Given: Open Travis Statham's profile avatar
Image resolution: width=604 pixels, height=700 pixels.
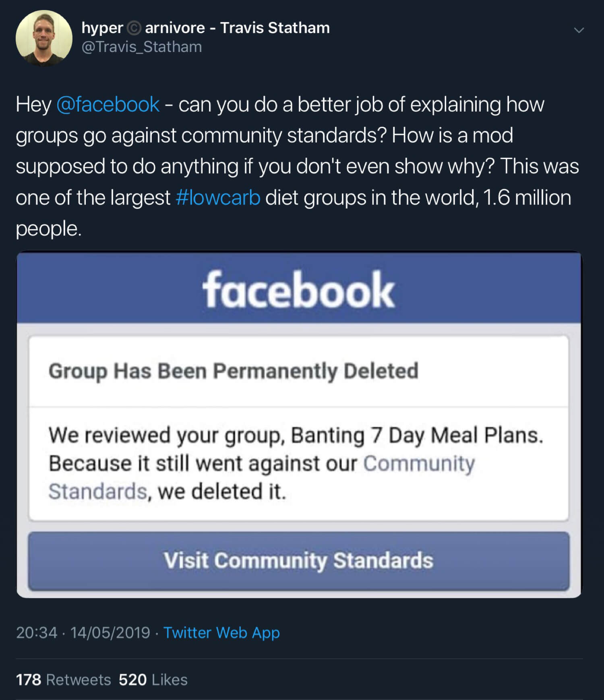Looking at the screenshot, I should pos(44,38).
